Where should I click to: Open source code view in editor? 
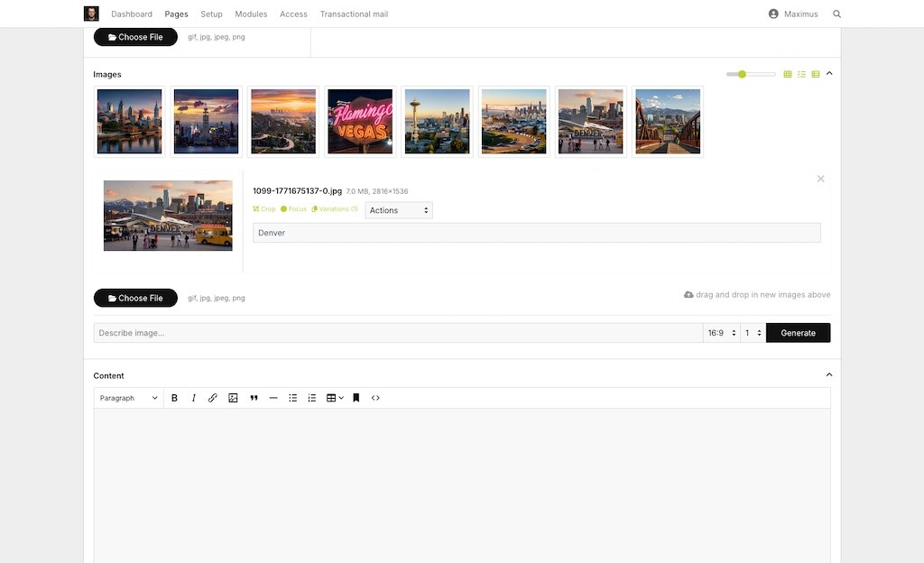tap(375, 398)
